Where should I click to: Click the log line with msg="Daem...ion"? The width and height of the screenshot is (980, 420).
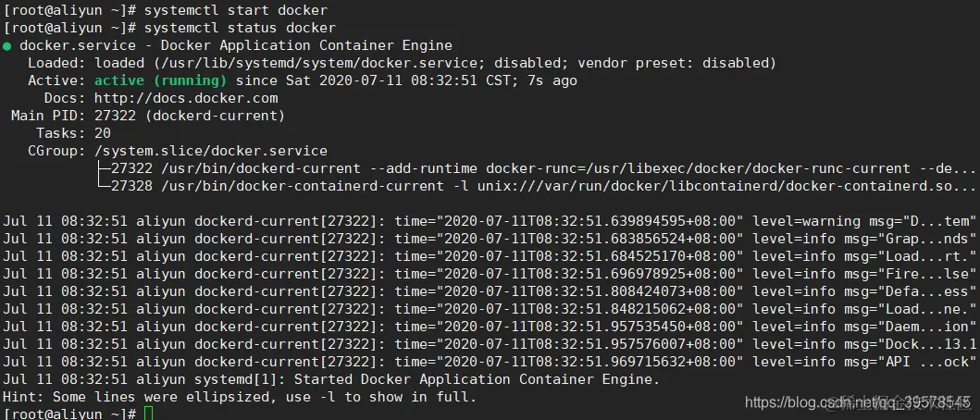coord(490,327)
